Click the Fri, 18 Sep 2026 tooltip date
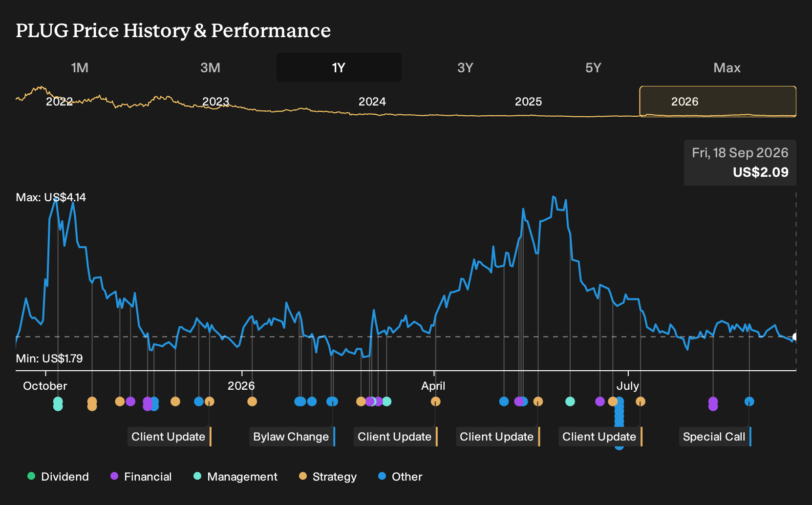812x505 pixels. tap(740, 153)
